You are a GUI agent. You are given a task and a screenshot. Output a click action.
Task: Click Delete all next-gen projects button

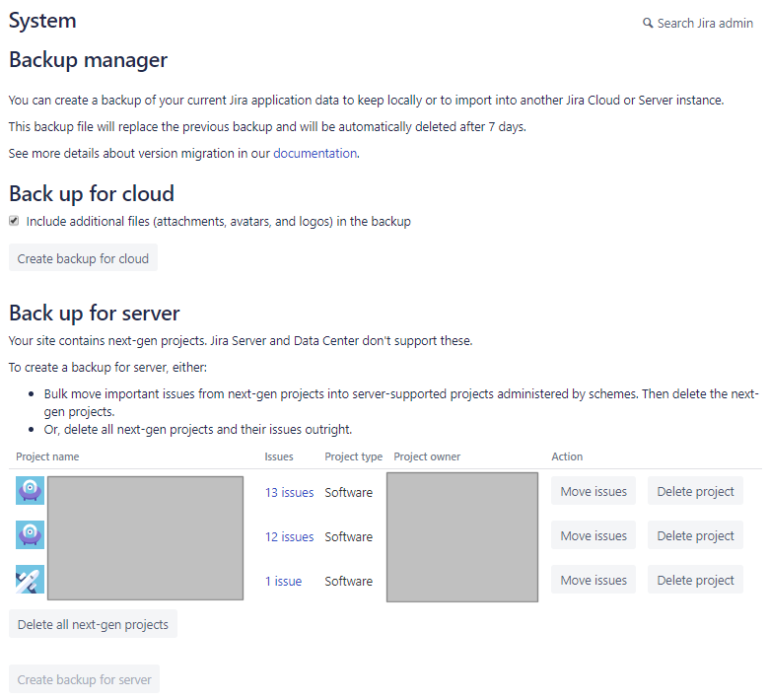[93, 624]
